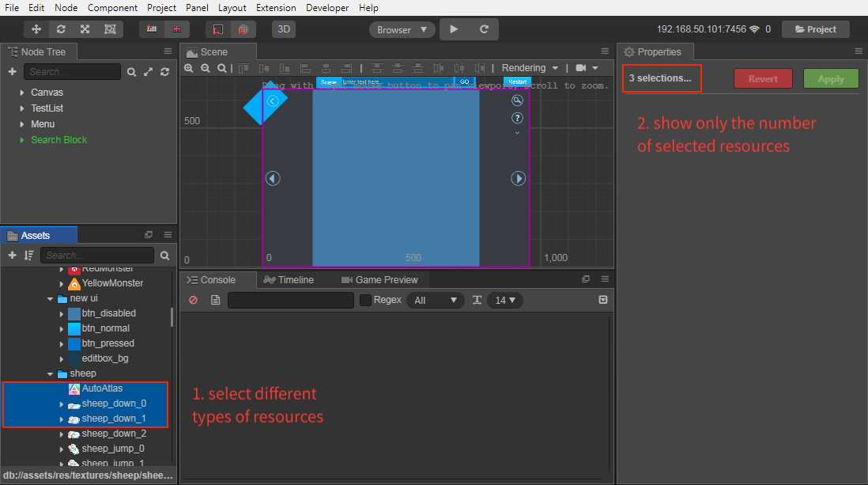Toggle the 3D view mode button
Screen dimensions: 868x485
(283, 29)
